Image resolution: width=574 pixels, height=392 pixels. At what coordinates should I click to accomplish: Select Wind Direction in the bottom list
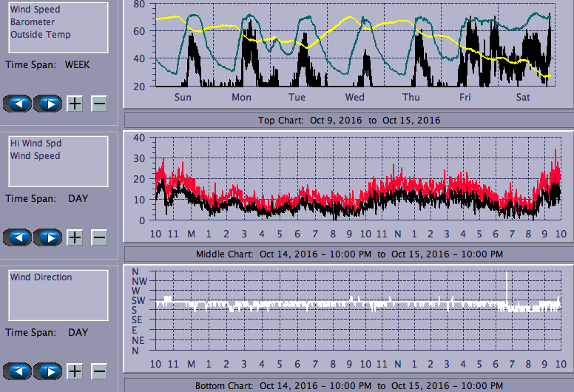(x=41, y=277)
